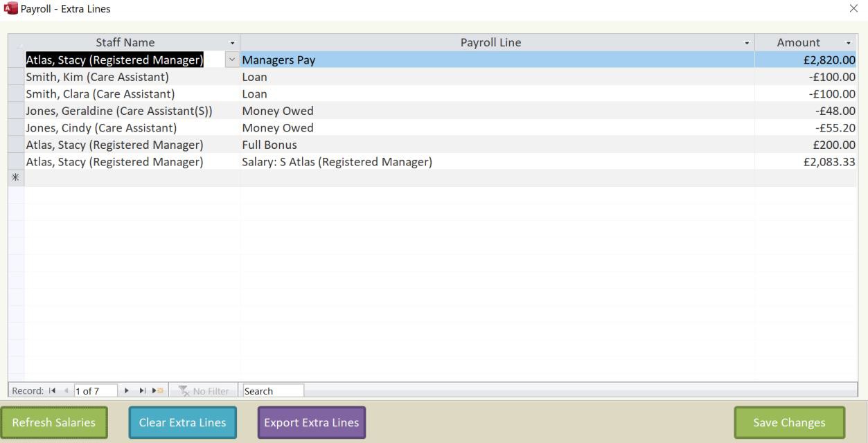Click the No Filter indicator
This screenshot has width=868, height=443.
coord(204,391)
